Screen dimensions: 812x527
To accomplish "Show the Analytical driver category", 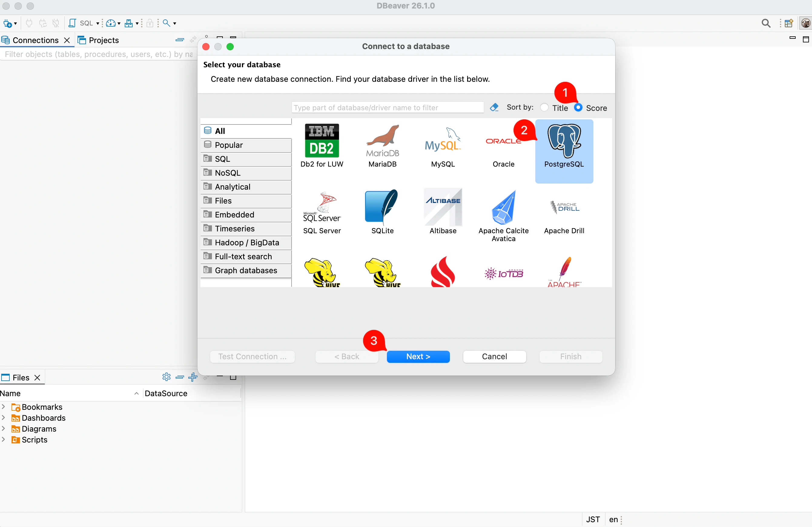I will [x=246, y=187].
